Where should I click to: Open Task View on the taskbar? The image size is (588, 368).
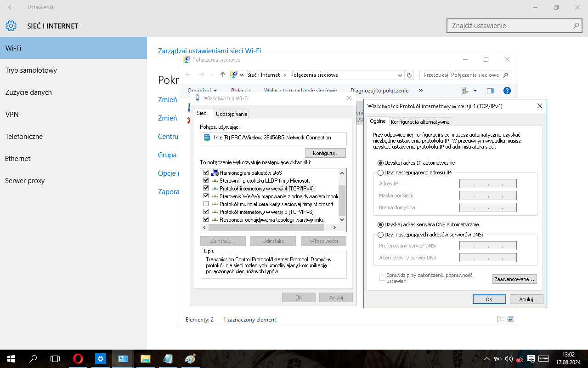tap(55, 359)
